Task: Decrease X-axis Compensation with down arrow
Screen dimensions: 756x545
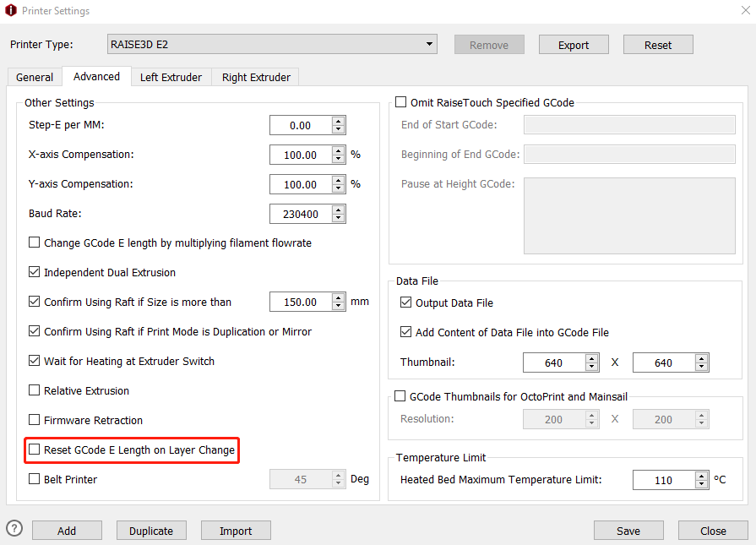Action: point(339,159)
